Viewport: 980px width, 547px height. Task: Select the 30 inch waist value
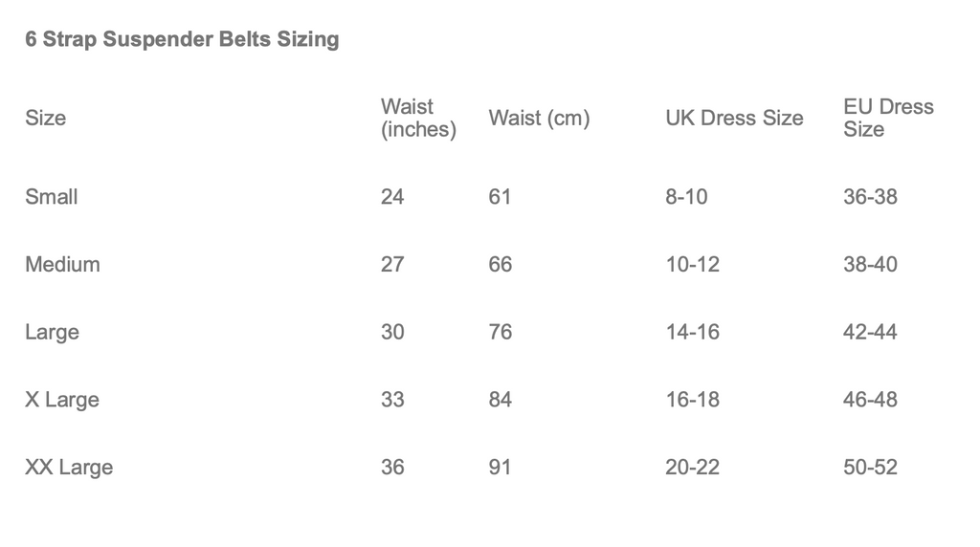tap(392, 333)
